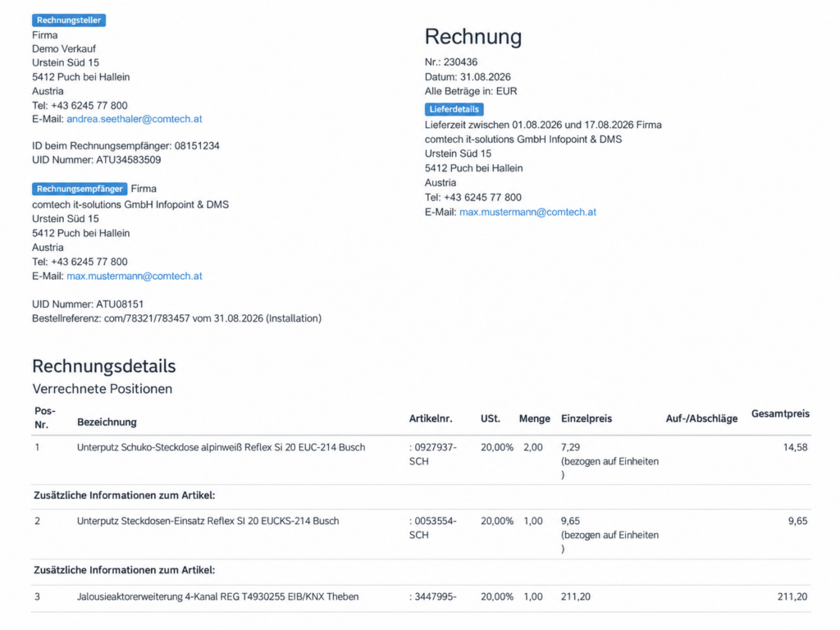
Task: Click the Rechnungsdetails heading
Action: tap(104, 366)
